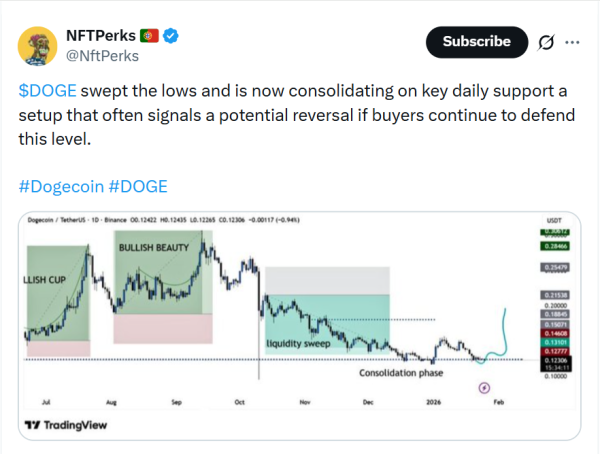Open the #DOGE hashtag link

tap(137, 186)
